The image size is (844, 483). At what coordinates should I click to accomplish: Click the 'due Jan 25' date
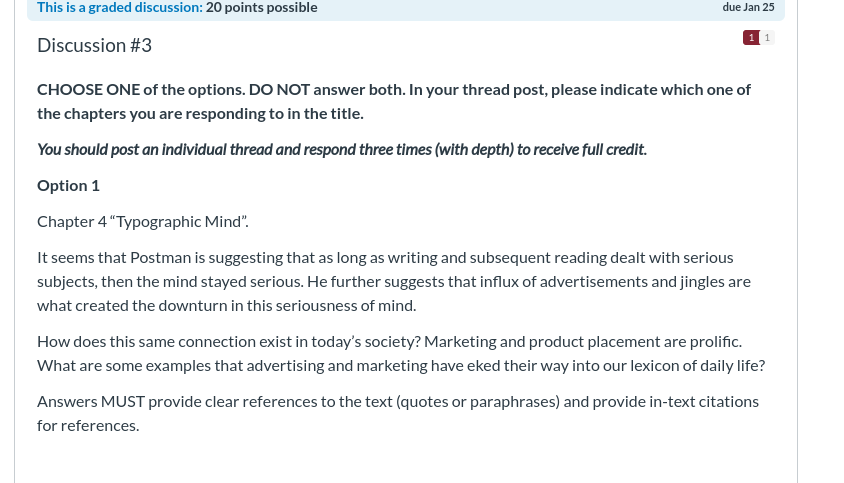748,8
